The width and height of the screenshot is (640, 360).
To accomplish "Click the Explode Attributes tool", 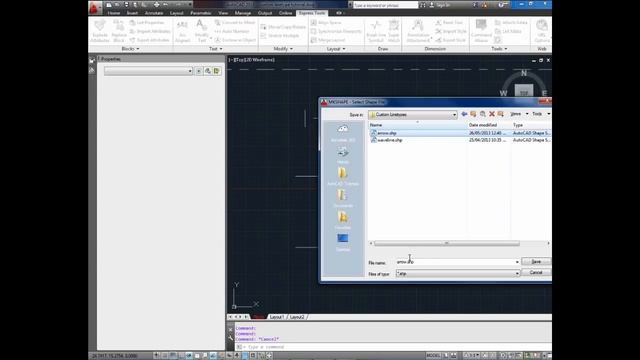I will (100, 31).
